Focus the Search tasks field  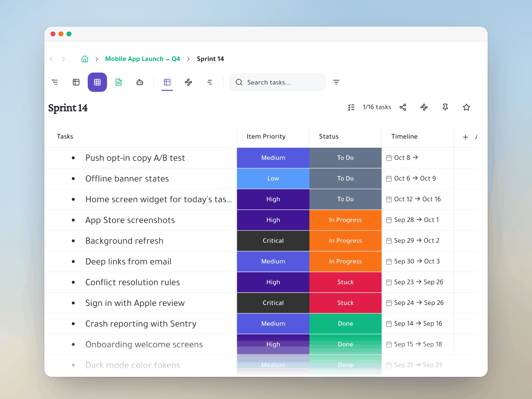tap(278, 82)
